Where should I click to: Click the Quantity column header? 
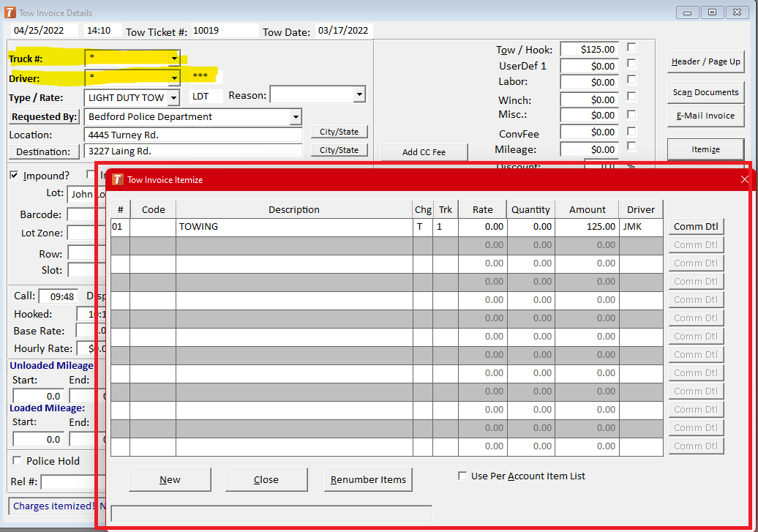(530, 209)
